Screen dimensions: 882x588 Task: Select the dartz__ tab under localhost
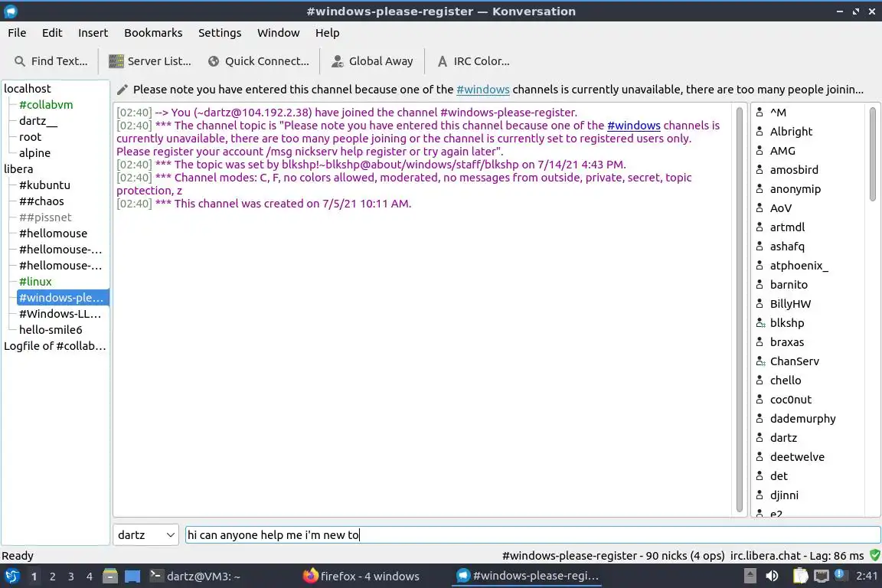[x=38, y=121]
